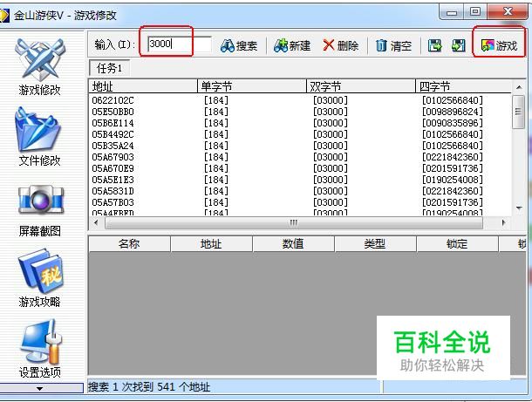Expand sidebar with bottom down arrow

[x=40, y=388]
